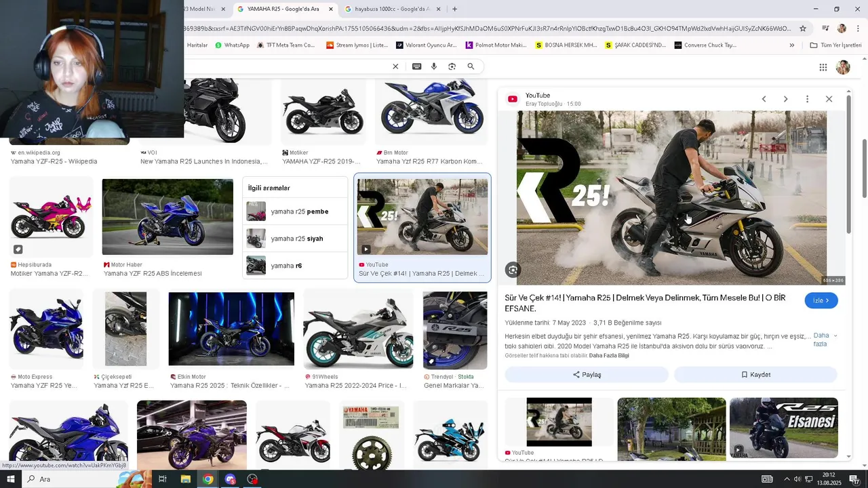Clear the search box with X icon

395,66
